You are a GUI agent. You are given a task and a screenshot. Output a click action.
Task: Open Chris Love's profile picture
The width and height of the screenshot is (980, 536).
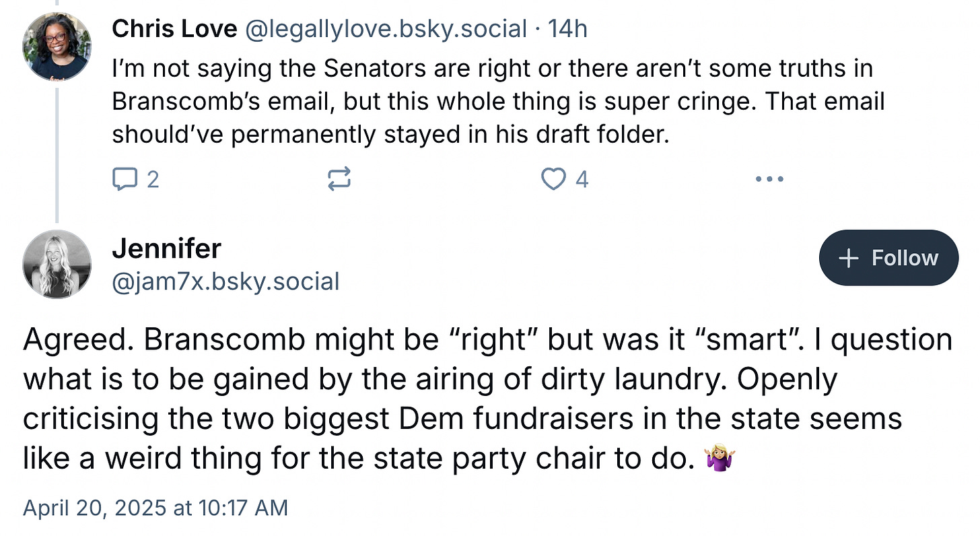[x=56, y=47]
